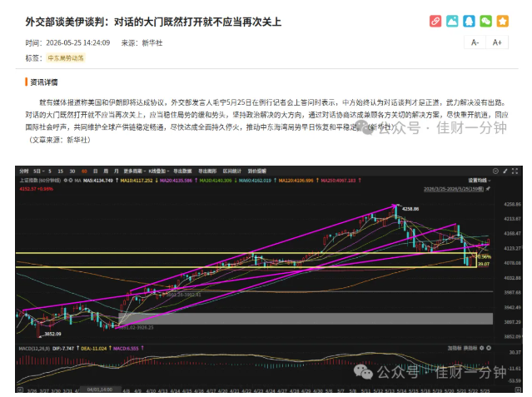Screen dimensions: 532x397
Task: Decrease font size with A- button
Action: click(x=475, y=42)
